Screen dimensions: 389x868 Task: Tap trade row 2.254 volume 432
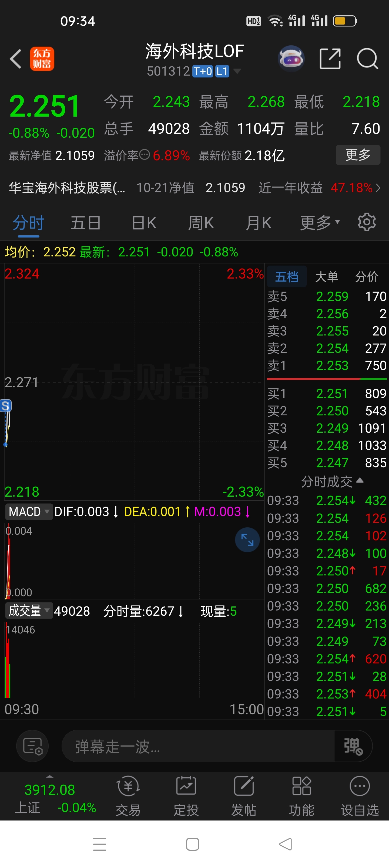(327, 500)
